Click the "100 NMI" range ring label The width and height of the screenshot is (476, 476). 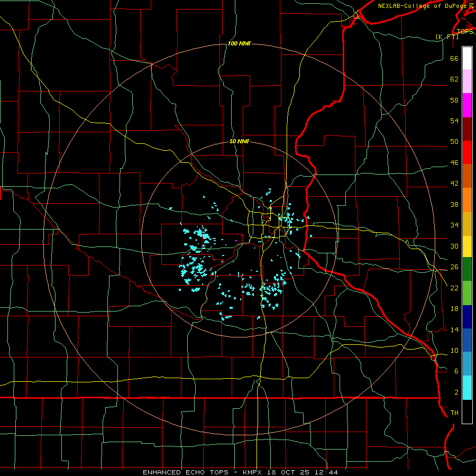coord(239,44)
